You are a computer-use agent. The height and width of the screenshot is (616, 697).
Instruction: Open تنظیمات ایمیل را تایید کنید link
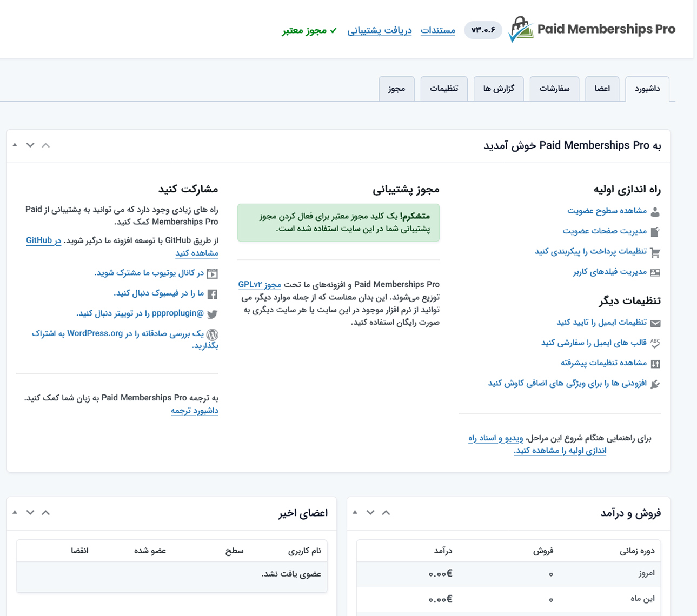pos(601,323)
